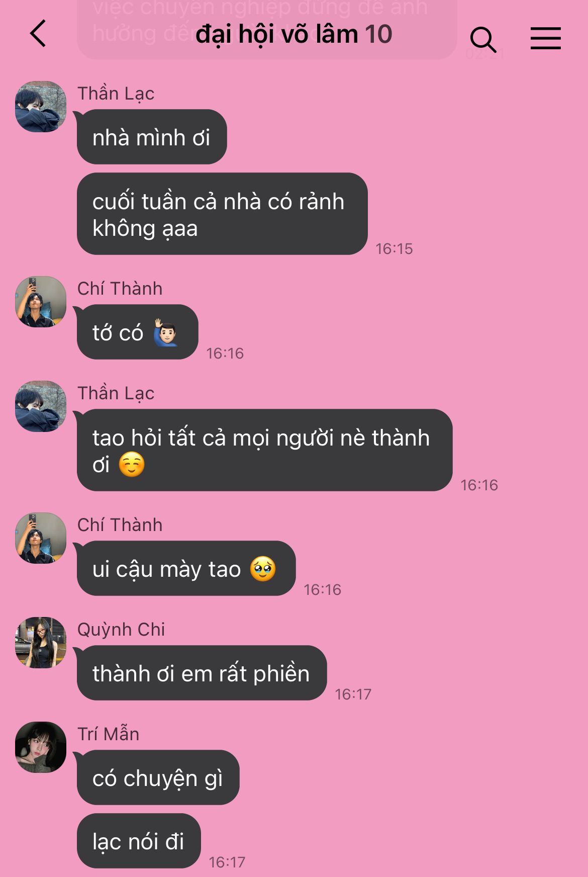View Quỳnh Chi's profile picture

click(x=41, y=643)
